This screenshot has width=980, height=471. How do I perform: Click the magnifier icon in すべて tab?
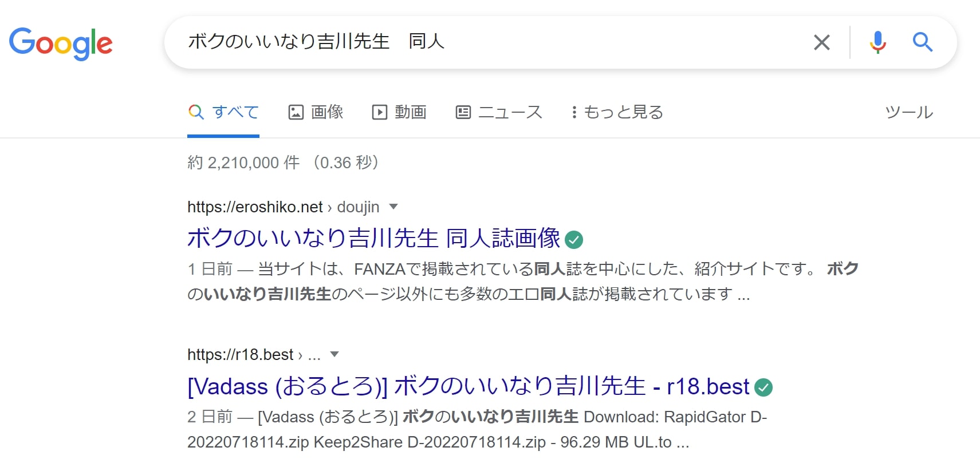196,112
